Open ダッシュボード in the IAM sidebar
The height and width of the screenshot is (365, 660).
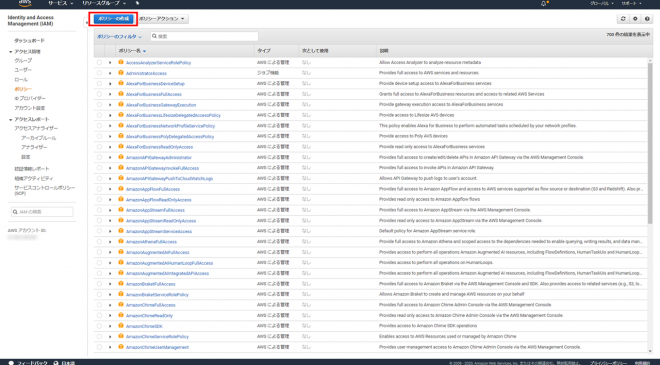[x=29, y=41]
